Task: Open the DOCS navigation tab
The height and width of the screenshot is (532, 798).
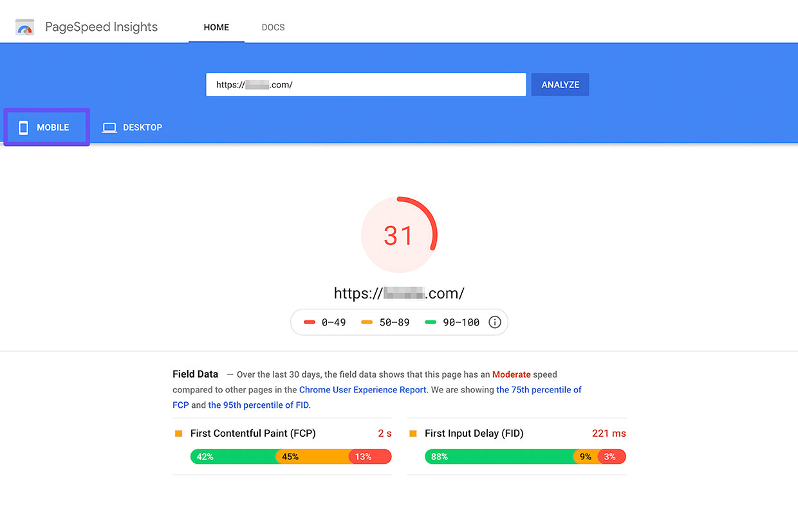Action: [273, 28]
